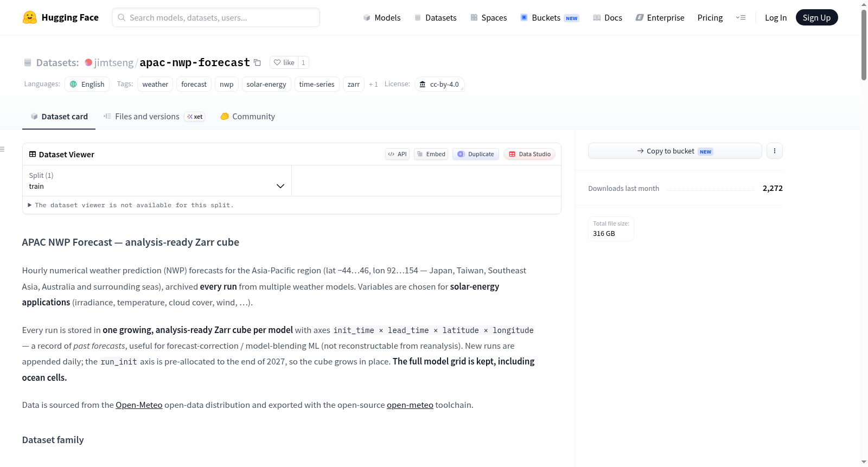Expand the dataset viewer unavailable message

[x=131, y=205]
